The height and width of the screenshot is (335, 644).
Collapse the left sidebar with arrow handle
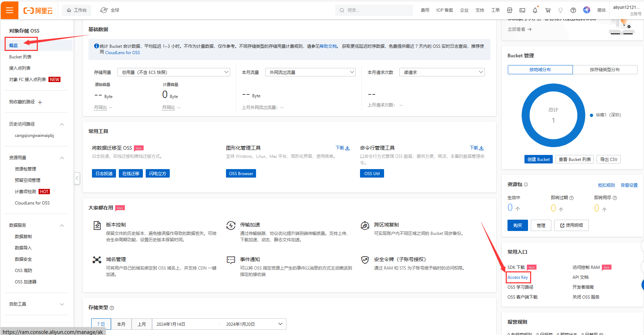[77, 178]
